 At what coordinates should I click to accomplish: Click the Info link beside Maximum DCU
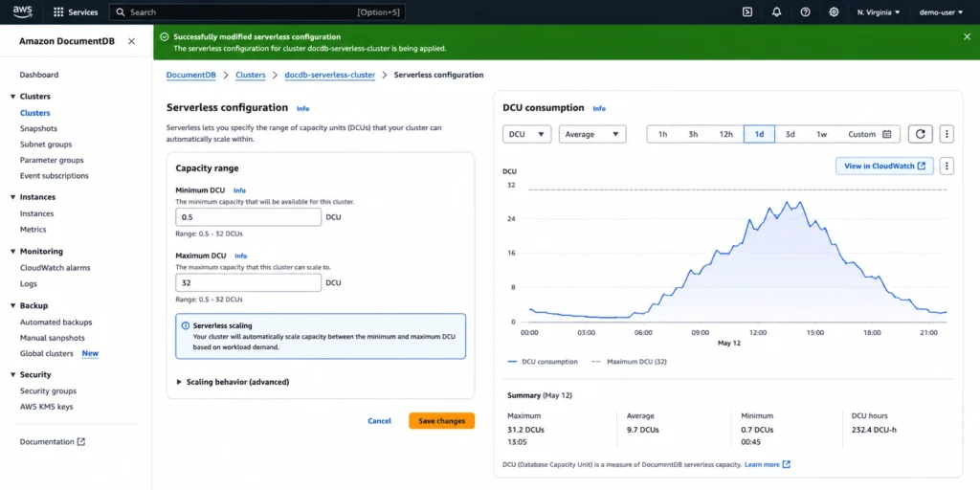[x=240, y=256]
